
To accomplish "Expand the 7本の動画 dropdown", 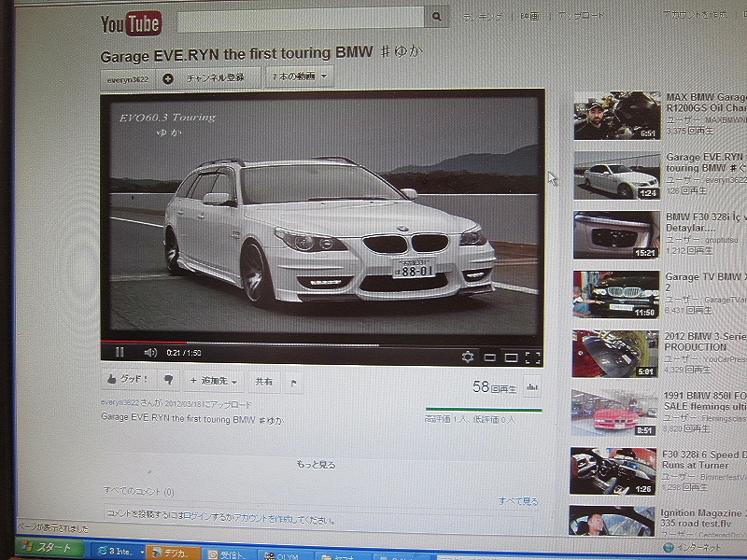I will click(299, 77).
